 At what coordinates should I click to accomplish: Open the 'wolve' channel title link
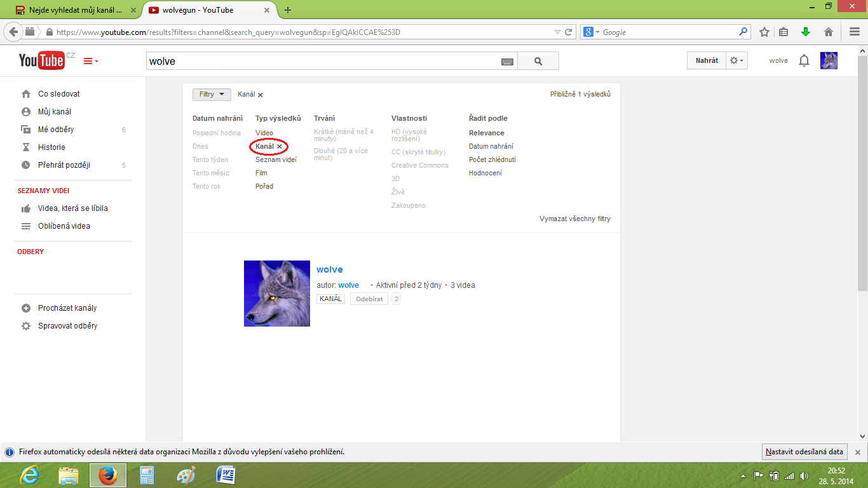330,269
